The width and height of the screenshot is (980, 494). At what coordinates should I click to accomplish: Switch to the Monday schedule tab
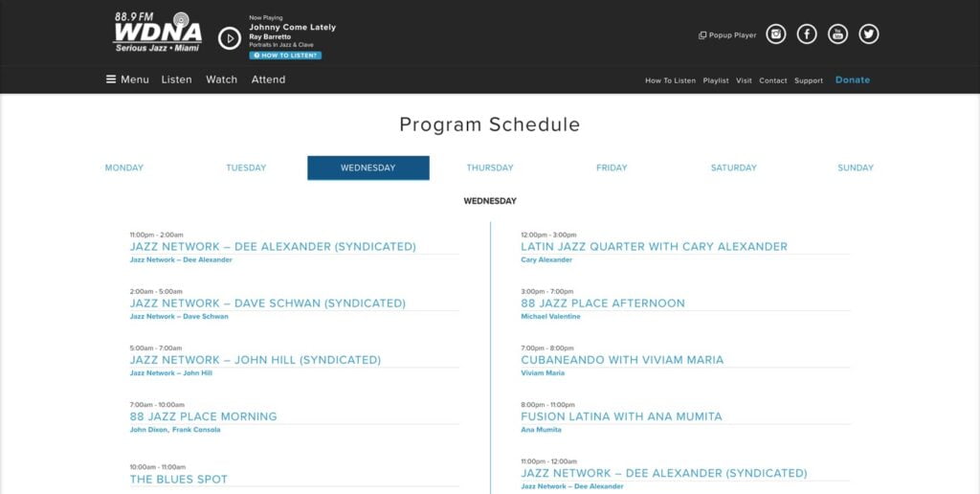124,168
